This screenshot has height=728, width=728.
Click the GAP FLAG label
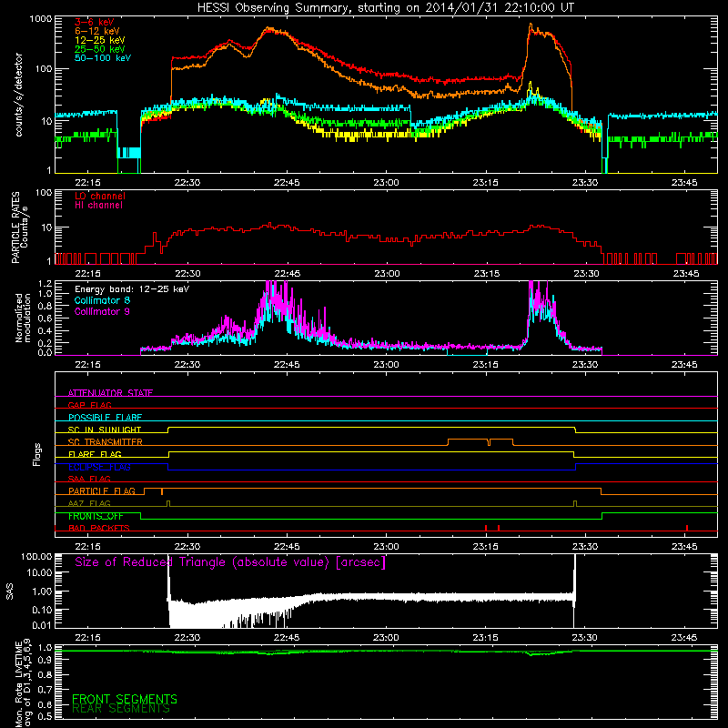89,405
